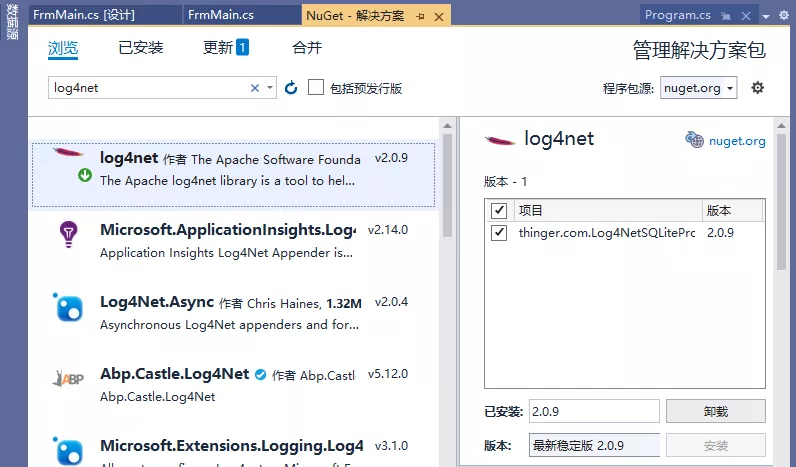Toggle the select-all projects header checkbox
This screenshot has width=796, height=467.
(x=499, y=211)
